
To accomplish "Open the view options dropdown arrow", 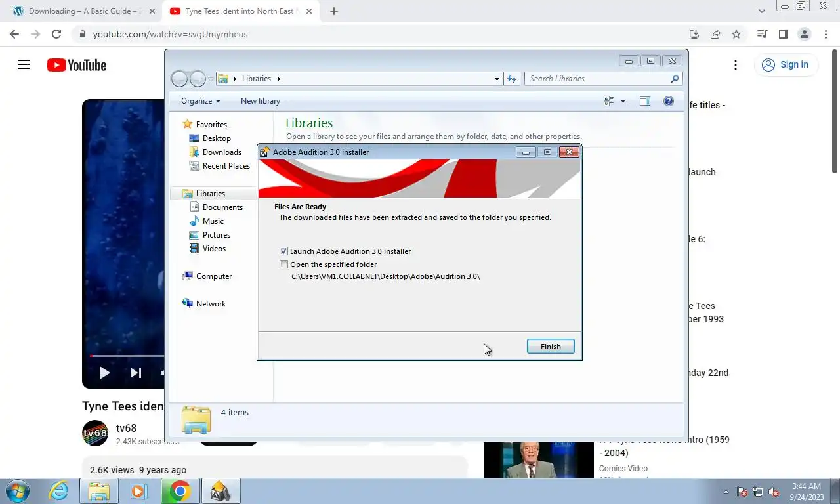I will (x=623, y=101).
